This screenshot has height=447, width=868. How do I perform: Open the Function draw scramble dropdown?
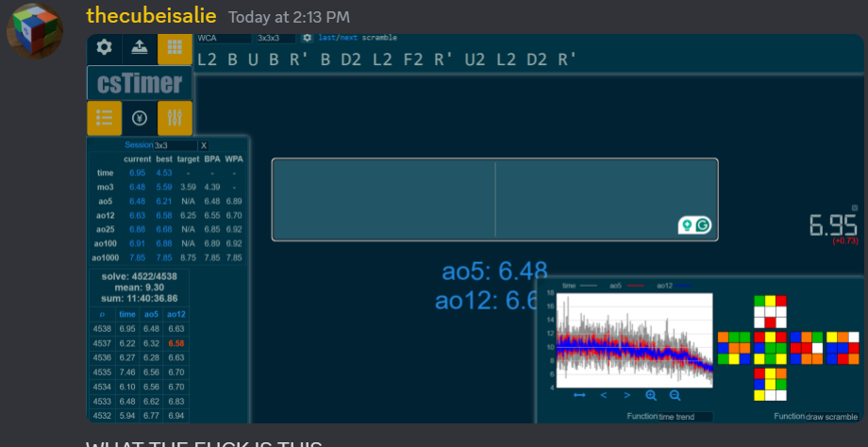[832, 417]
